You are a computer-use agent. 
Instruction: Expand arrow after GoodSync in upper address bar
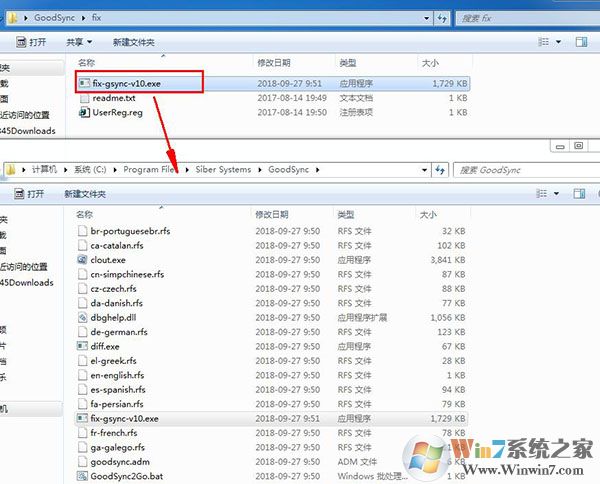click(83, 18)
